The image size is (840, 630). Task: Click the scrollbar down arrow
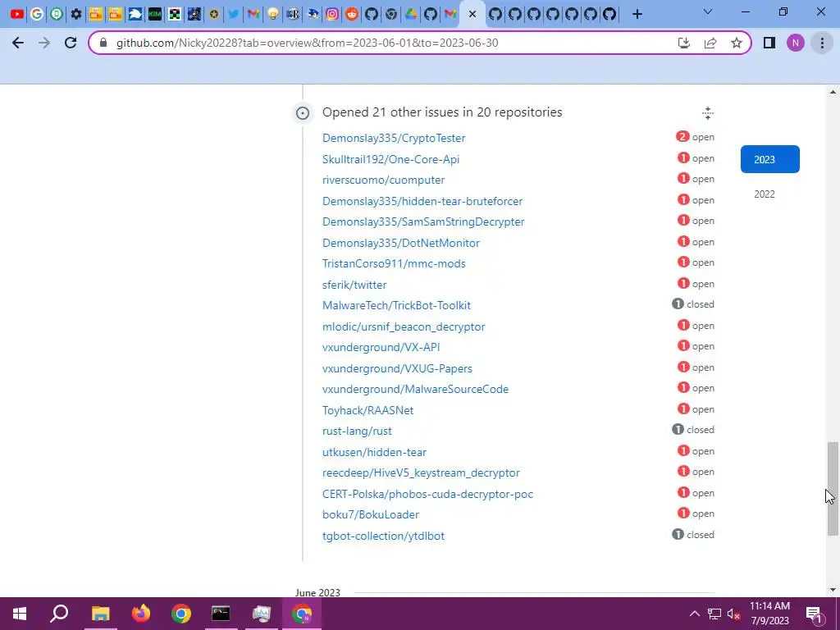coord(833,590)
